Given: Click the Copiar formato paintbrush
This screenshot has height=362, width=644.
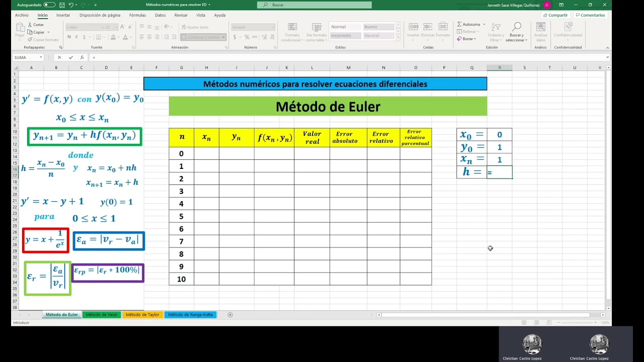Looking at the screenshot, I should pos(30,39).
